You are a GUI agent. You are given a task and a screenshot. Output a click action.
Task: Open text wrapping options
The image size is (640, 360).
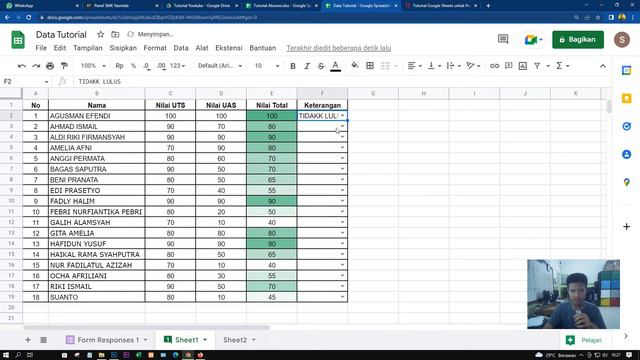[x=453, y=66]
